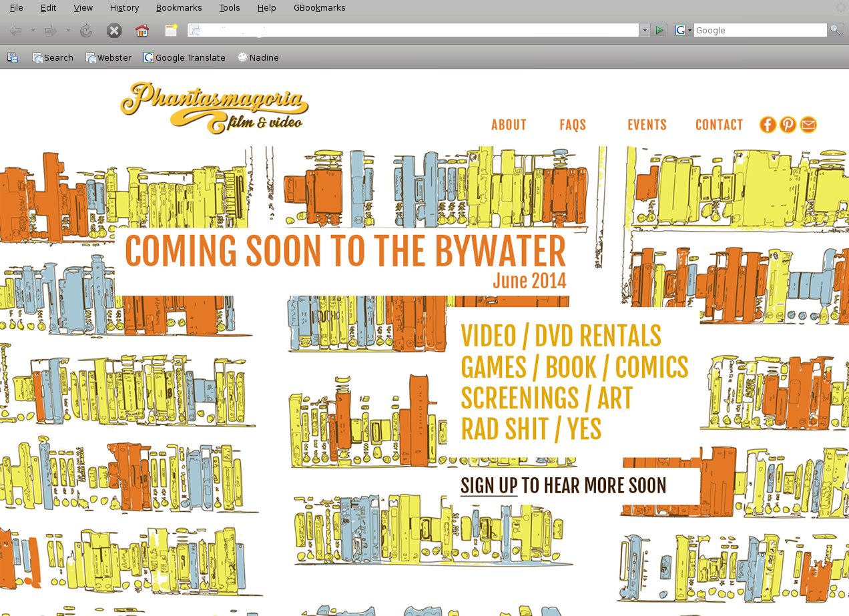Image resolution: width=849 pixels, height=616 pixels.
Task: Click the URL address bar field
Action: point(413,30)
